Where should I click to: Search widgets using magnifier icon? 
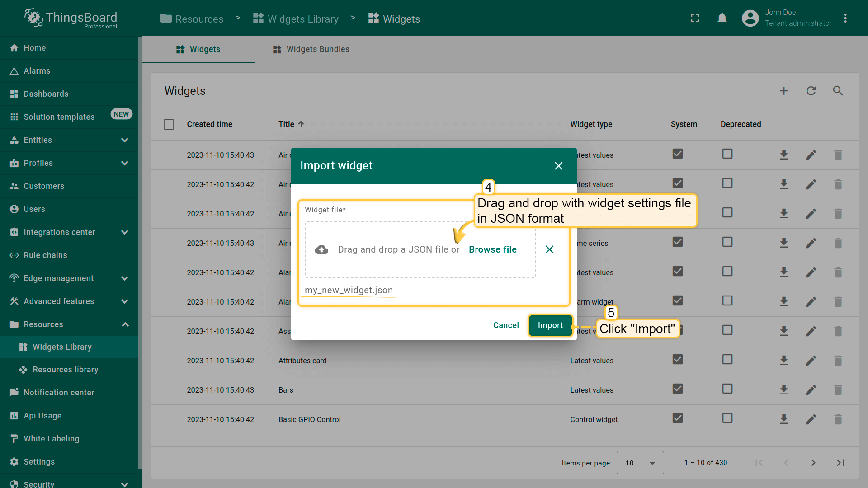click(x=838, y=91)
